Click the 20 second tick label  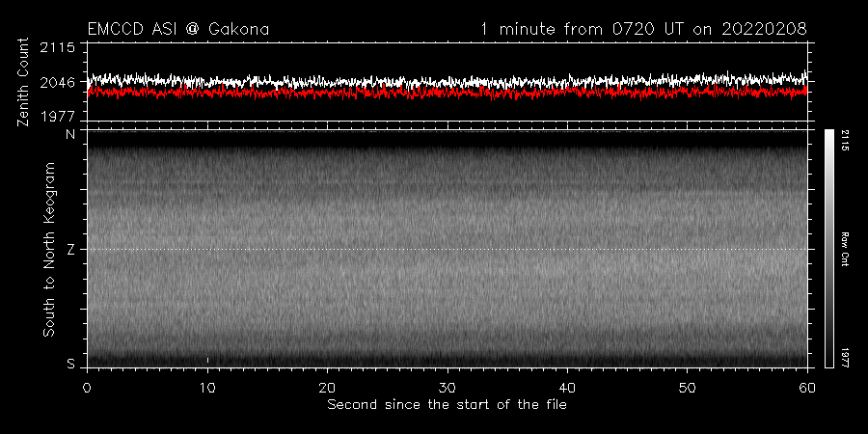pos(327,387)
